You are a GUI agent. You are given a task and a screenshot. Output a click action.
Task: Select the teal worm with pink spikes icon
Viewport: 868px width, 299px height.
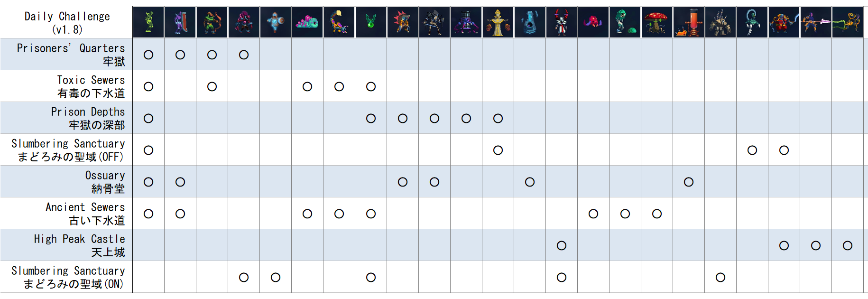(307, 22)
